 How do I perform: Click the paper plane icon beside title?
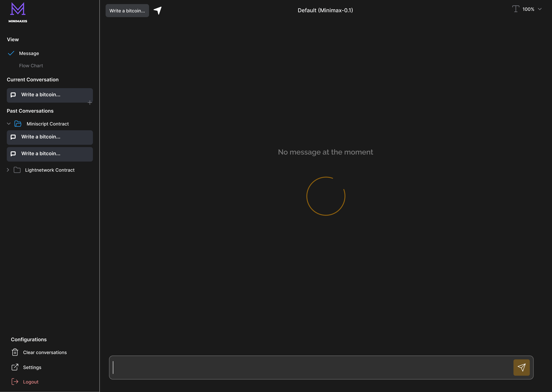pyautogui.click(x=158, y=10)
